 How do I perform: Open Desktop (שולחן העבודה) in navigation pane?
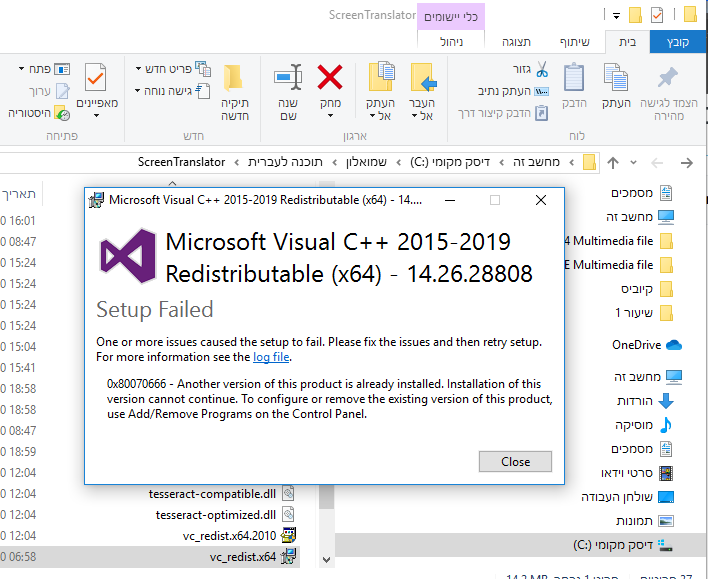(x=628, y=497)
